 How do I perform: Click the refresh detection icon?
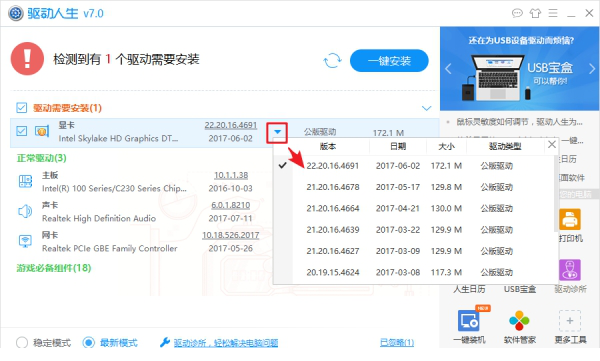coord(332,60)
